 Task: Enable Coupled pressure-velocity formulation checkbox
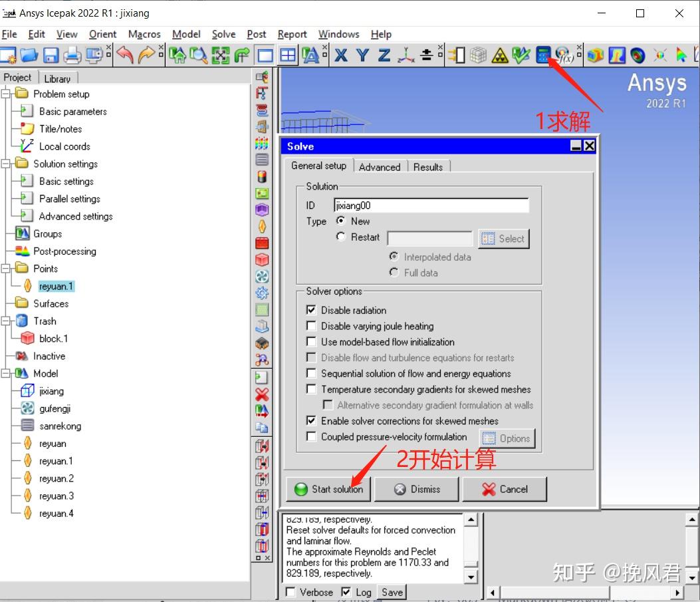[x=311, y=436]
